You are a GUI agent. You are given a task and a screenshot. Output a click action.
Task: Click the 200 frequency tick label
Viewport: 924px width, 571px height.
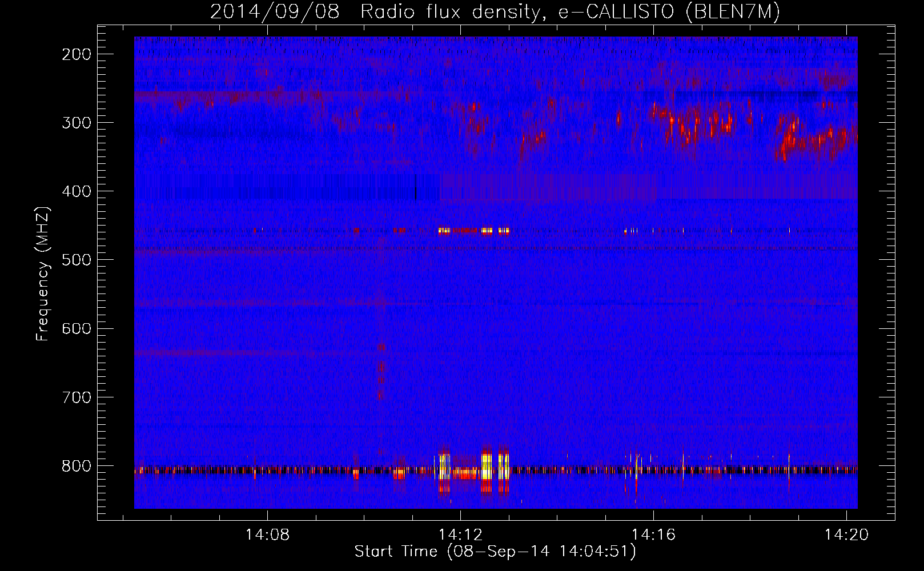point(76,54)
